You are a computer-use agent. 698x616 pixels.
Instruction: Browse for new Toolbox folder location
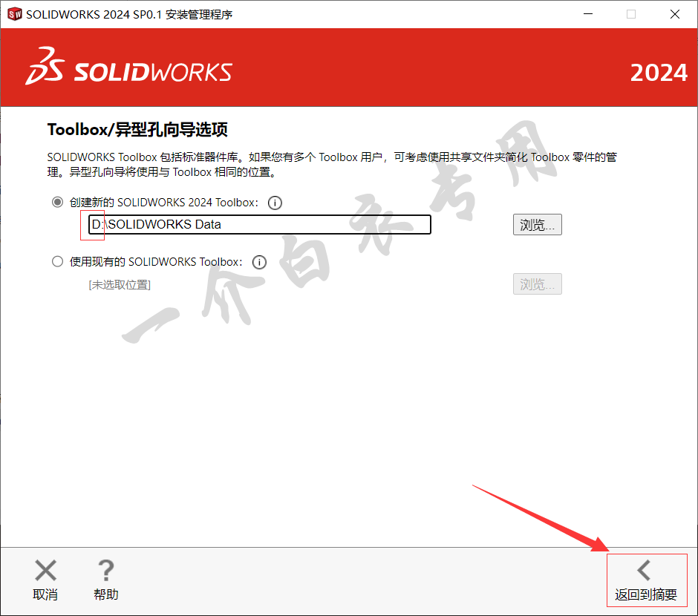[x=538, y=225]
